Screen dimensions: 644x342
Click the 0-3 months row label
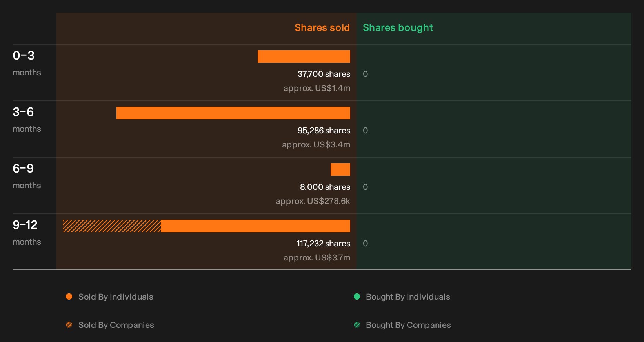(x=27, y=63)
